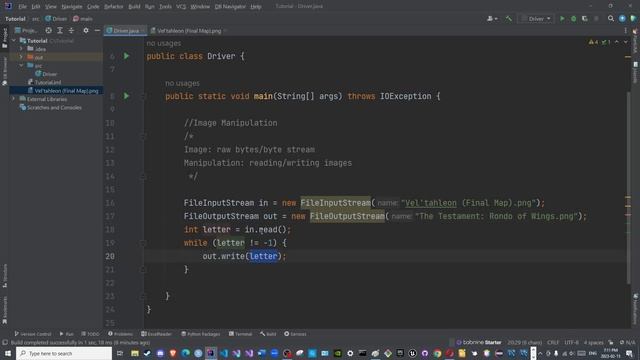The height and width of the screenshot is (360, 640).
Task: Open the user account icon dropdown
Action: 492,19
